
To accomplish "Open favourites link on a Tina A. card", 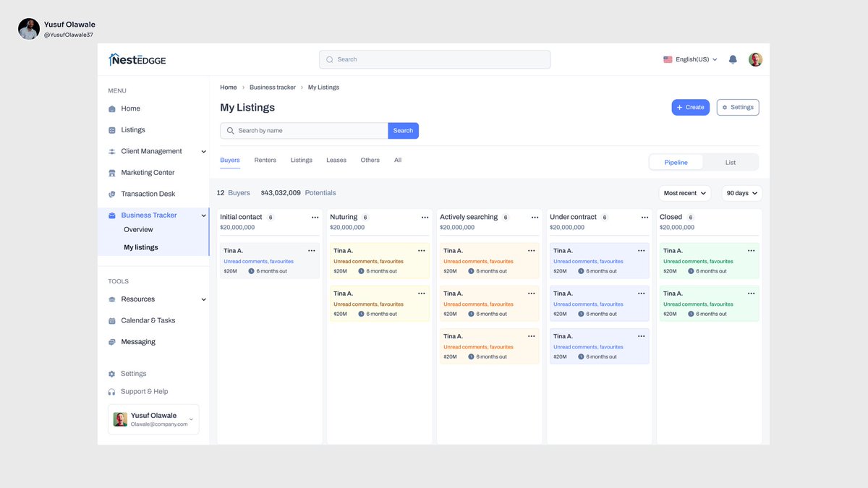I will 281,261.
